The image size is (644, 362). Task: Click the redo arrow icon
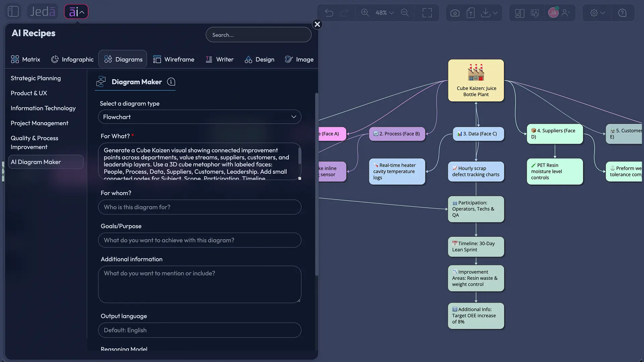coord(344,13)
